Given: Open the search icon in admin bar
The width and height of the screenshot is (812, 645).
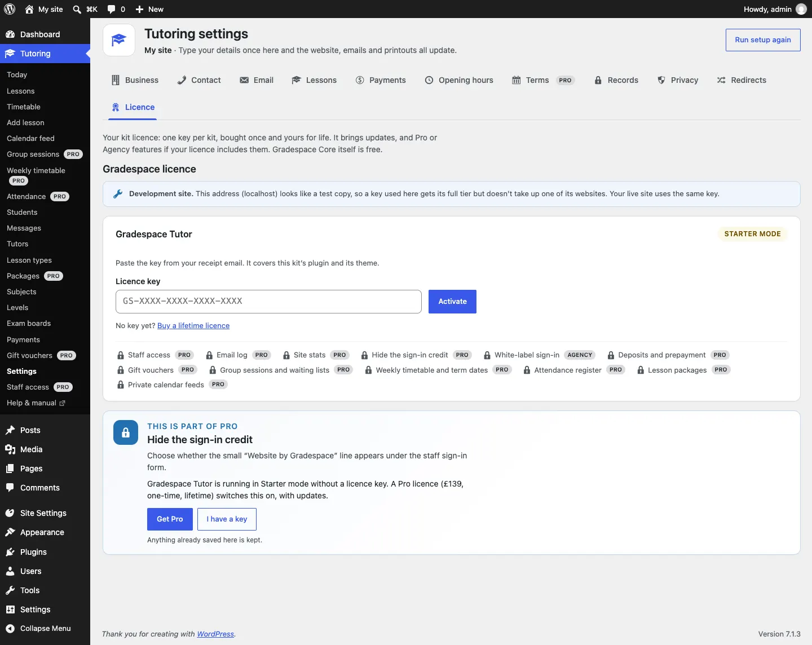Looking at the screenshot, I should pos(77,9).
